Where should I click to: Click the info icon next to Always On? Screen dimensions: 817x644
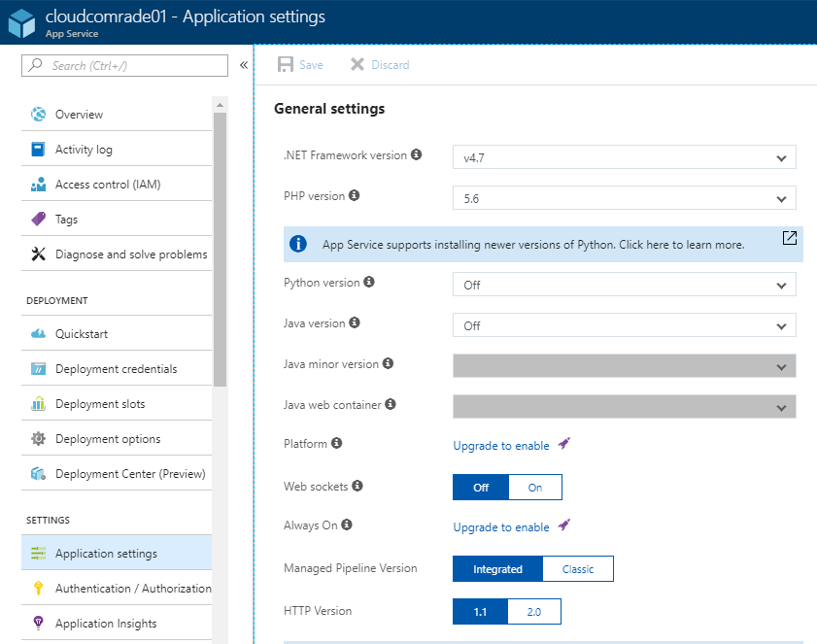point(347,525)
